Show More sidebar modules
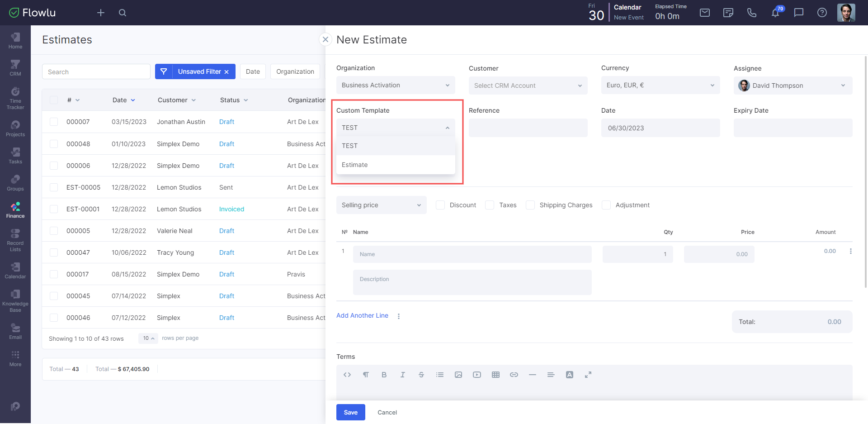868x424 pixels. [x=15, y=358]
